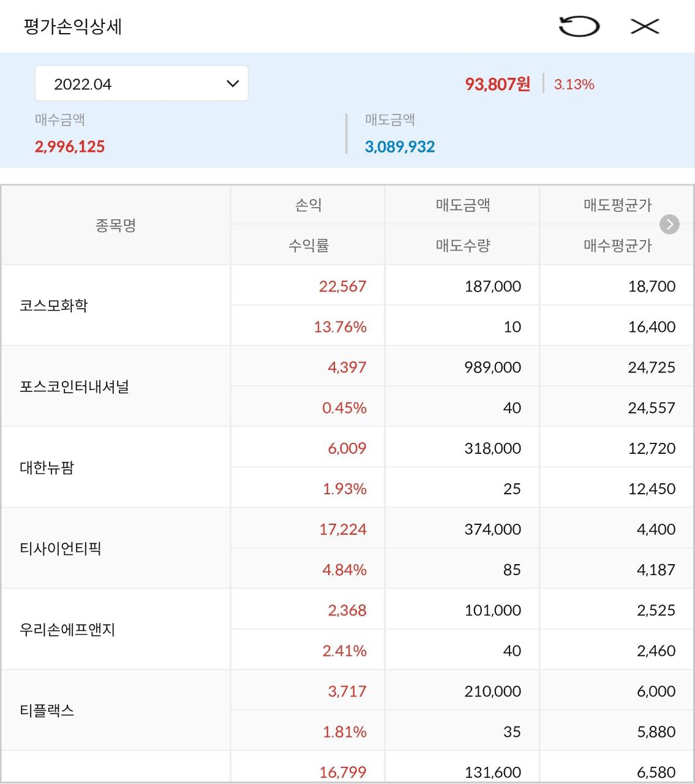Tap the dropdown chevron next to 2022.04

[x=233, y=84]
